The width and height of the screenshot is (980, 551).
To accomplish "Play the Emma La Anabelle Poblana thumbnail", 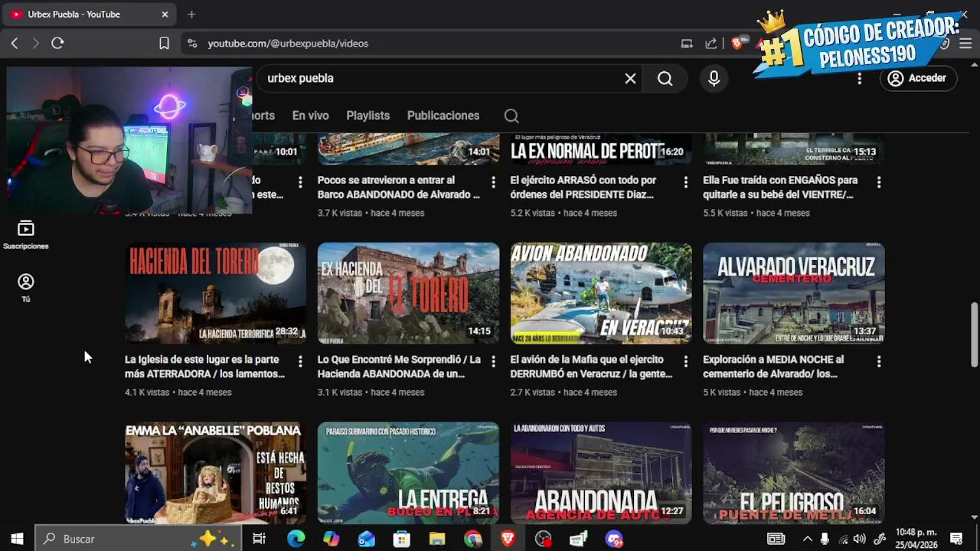I will [216, 472].
